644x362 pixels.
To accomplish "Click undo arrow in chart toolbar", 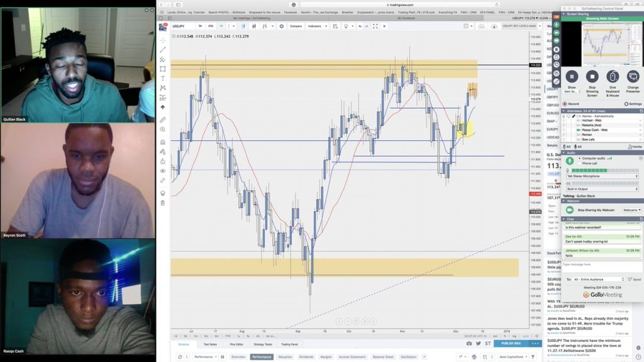I will click(360, 26).
